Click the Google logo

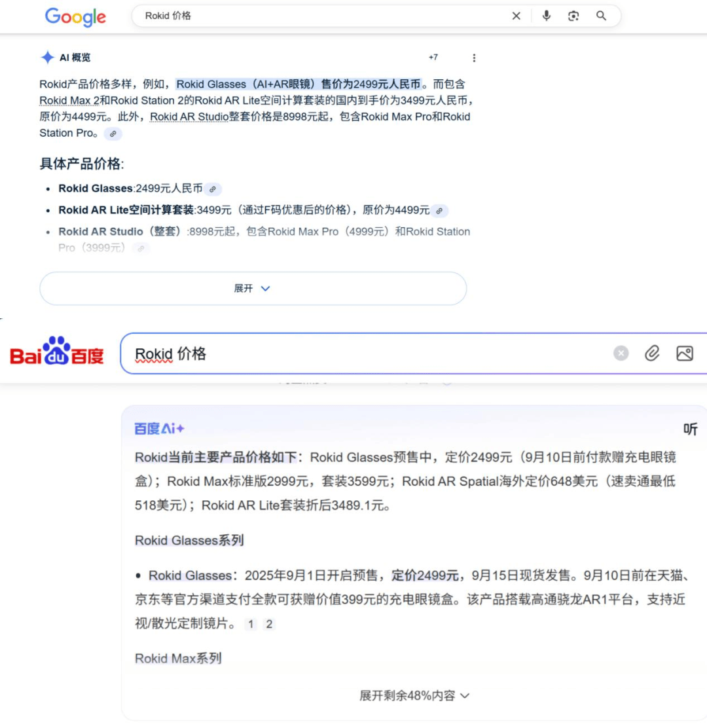pos(75,17)
